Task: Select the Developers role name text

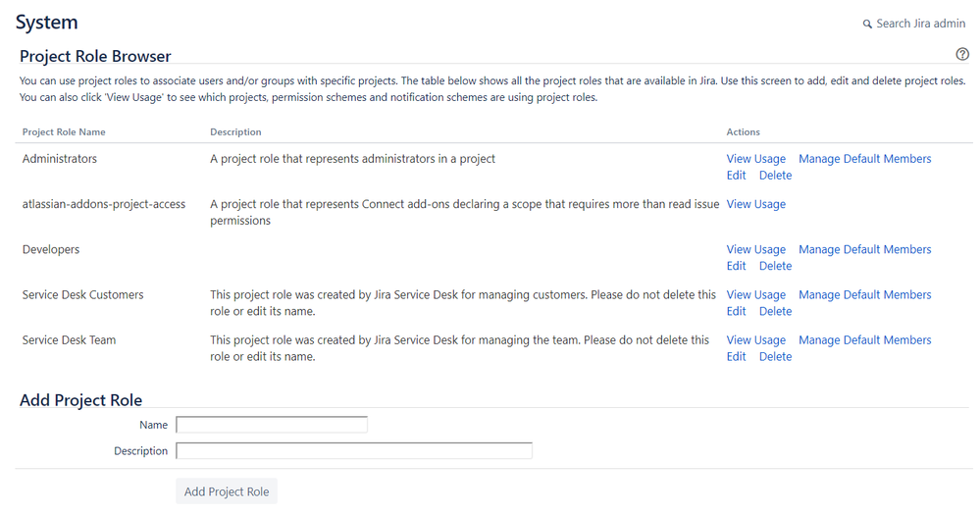Action: pos(51,249)
